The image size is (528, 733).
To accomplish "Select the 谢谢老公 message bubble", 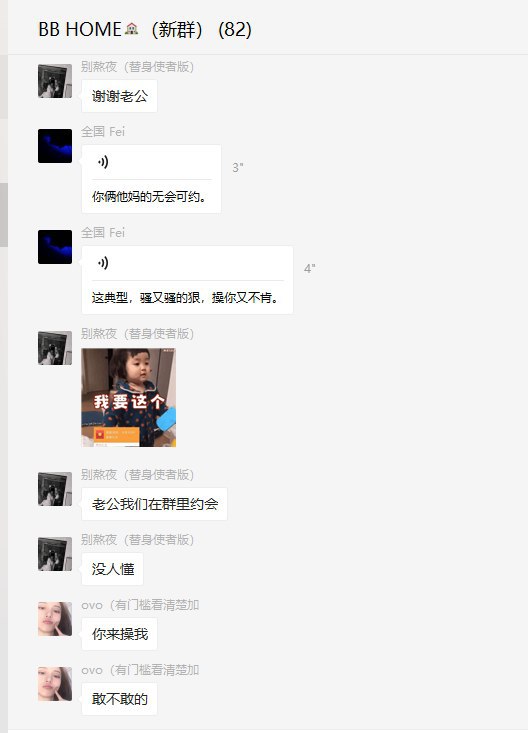I will pyautogui.click(x=119, y=96).
